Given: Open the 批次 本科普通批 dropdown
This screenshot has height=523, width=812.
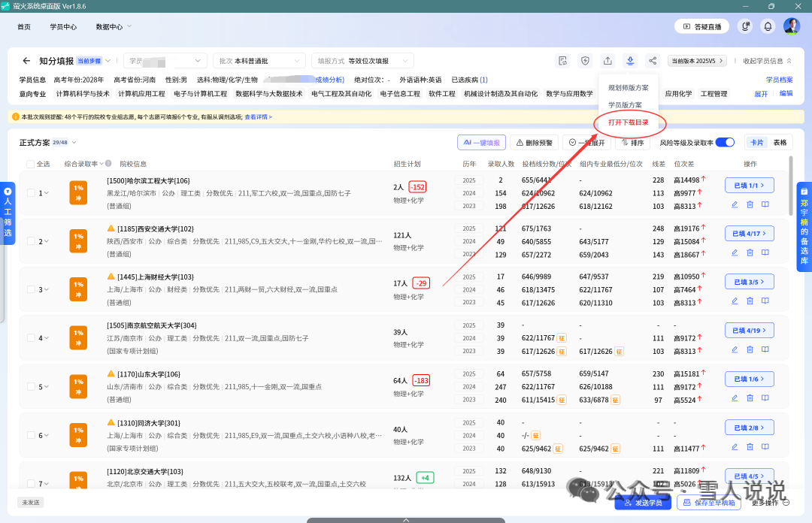Looking at the screenshot, I should click(x=259, y=61).
